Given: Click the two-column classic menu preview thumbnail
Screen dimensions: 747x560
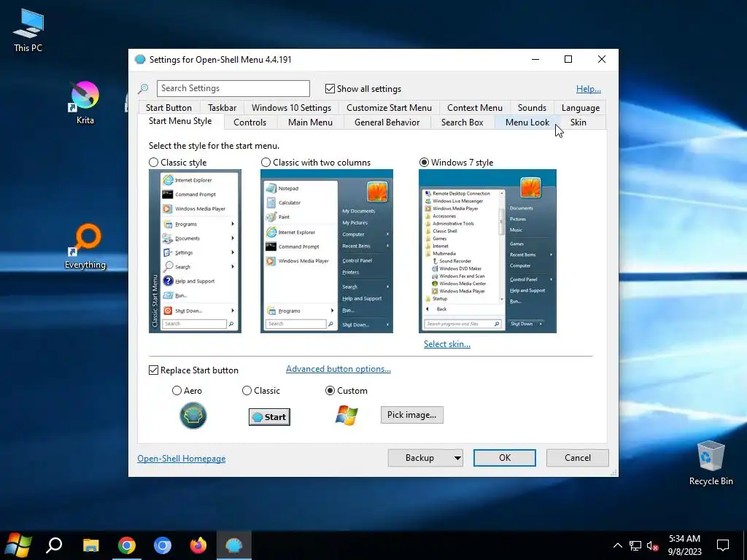Looking at the screenshot, I should pos(326,251).
